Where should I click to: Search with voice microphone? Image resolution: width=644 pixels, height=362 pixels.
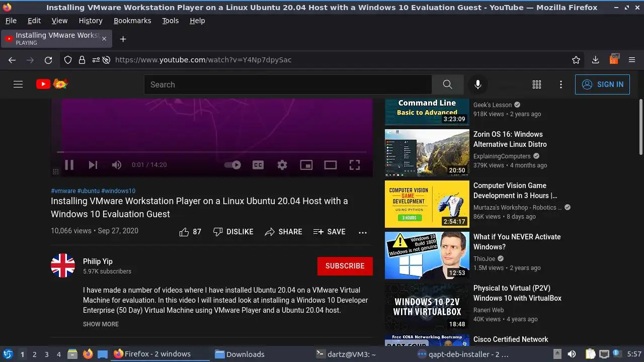[x=478, y=84]
